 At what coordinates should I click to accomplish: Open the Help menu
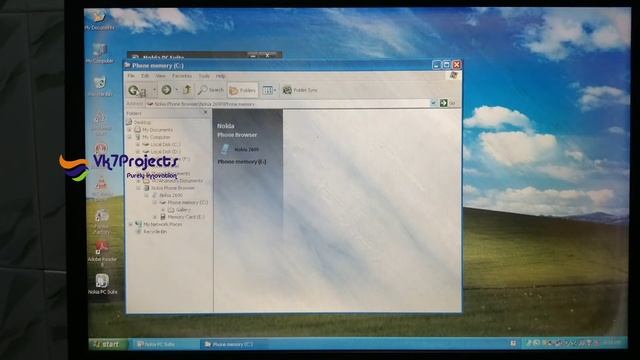point(221,76)
